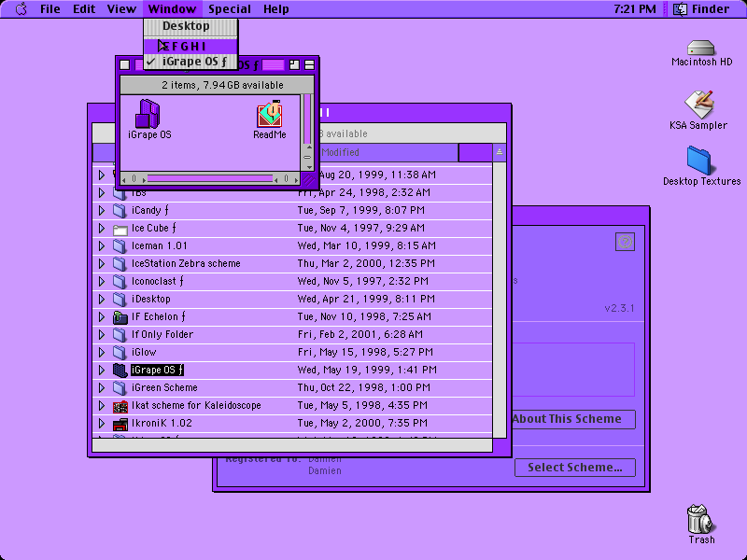
Task: Click date "Fri, Feb 2, 2001, 6:28 AM"
Action: (x=360, y=335)
